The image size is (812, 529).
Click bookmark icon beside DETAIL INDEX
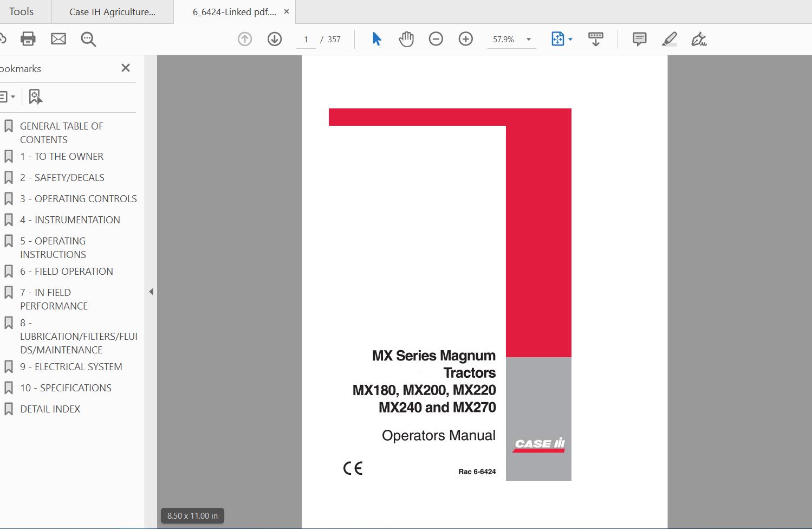9,409
